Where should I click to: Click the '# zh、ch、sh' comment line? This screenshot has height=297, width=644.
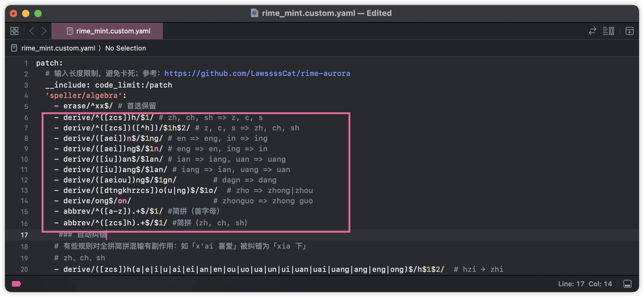(x=80, y=258)
